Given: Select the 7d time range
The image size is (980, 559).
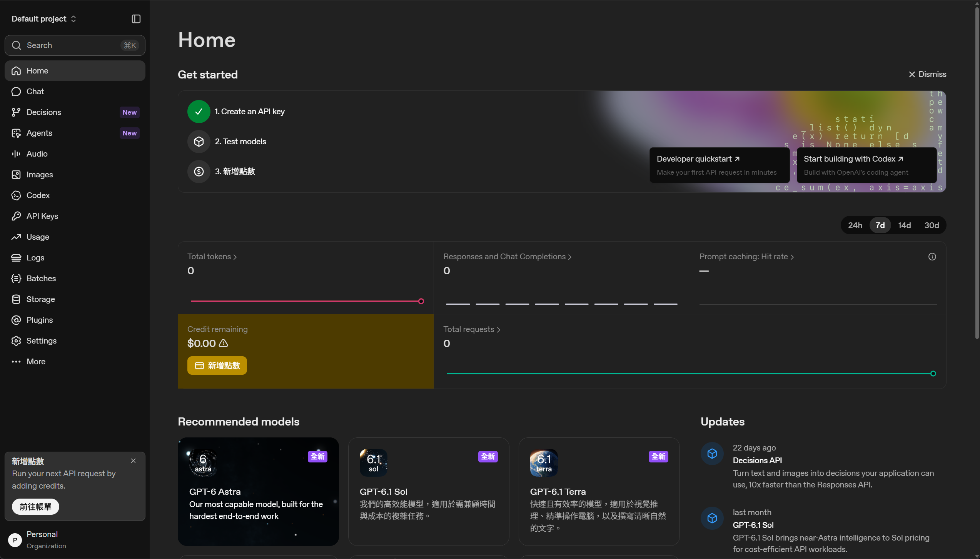Looking at the screenshot, I should [880, 225].
